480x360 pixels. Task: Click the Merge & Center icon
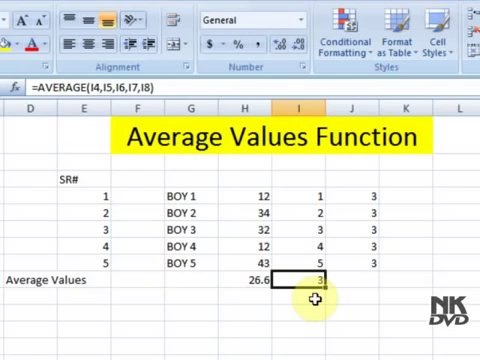point(174,44)
